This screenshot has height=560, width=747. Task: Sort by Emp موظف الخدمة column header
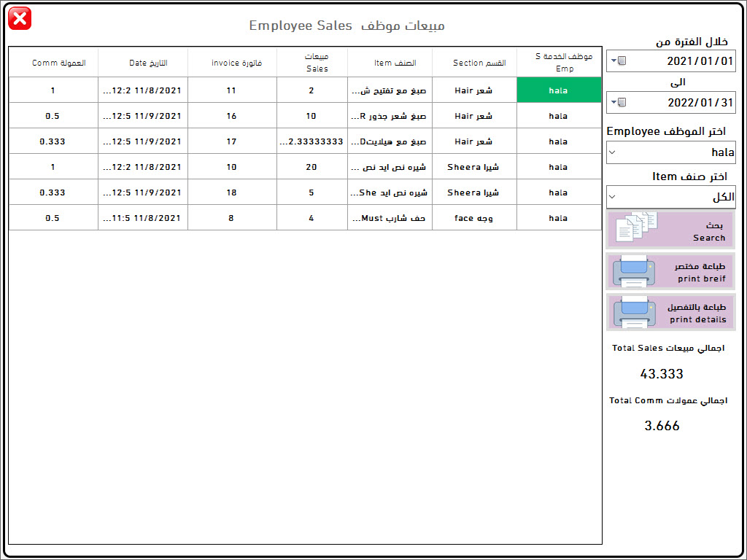coord(560,63)
